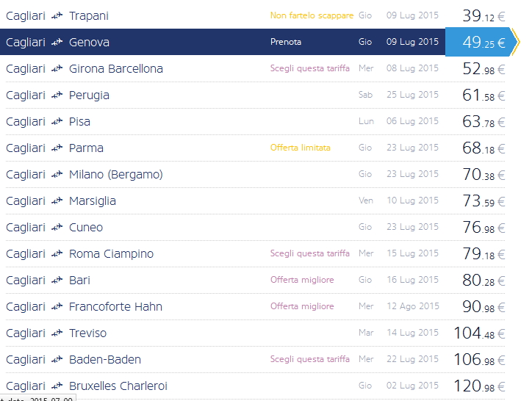Click the plane icon next to Pisa
The width and height of the screenshot is (532, 401).
[x=57, y=122]
